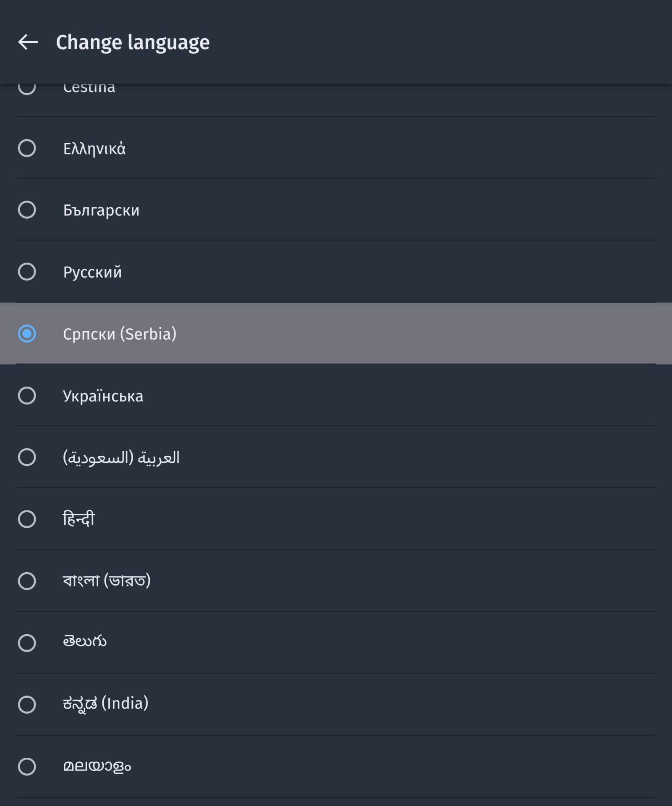Choose the Arabic (Saudi) radio button

27,457
